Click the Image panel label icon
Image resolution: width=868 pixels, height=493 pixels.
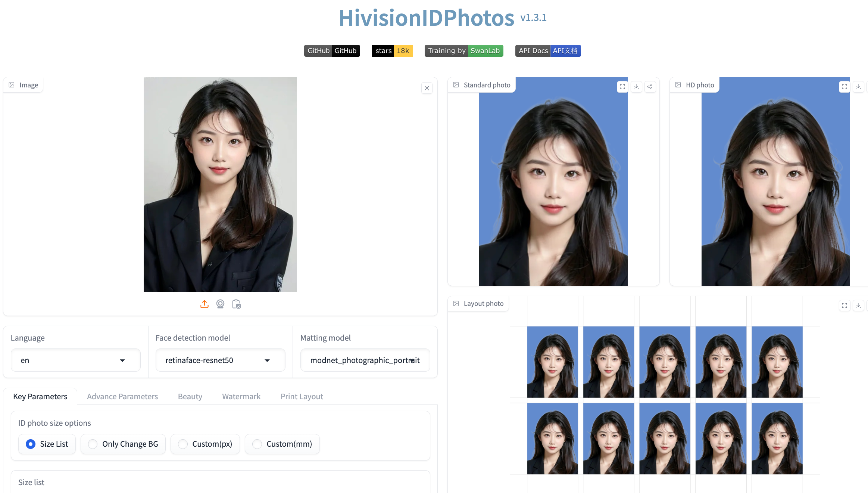pyautogui.click(x=12, y=85)
